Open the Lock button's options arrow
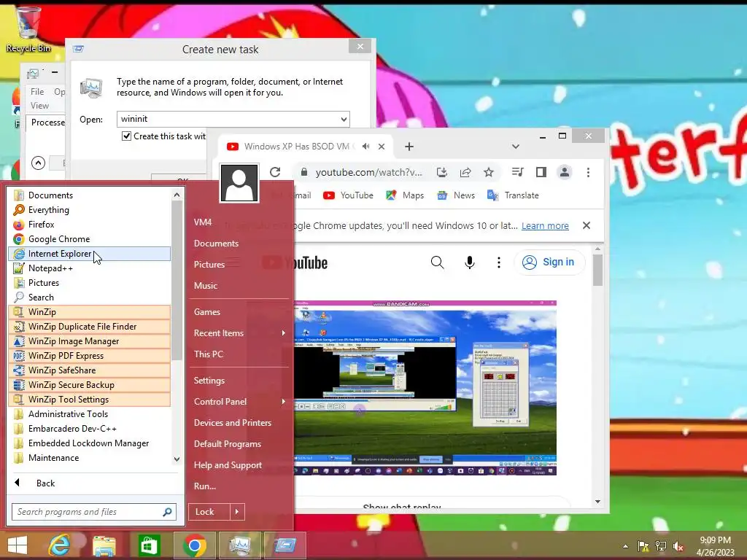 tap(237, 512)
